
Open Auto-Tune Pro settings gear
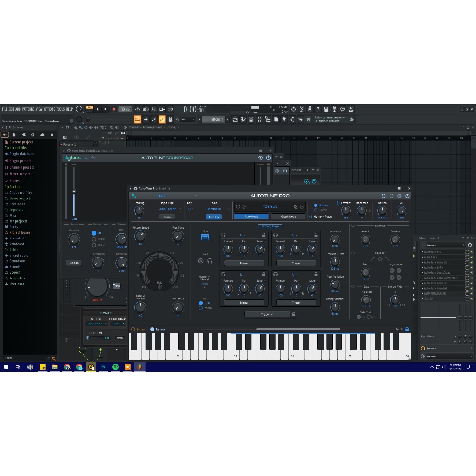pos(399,196)
